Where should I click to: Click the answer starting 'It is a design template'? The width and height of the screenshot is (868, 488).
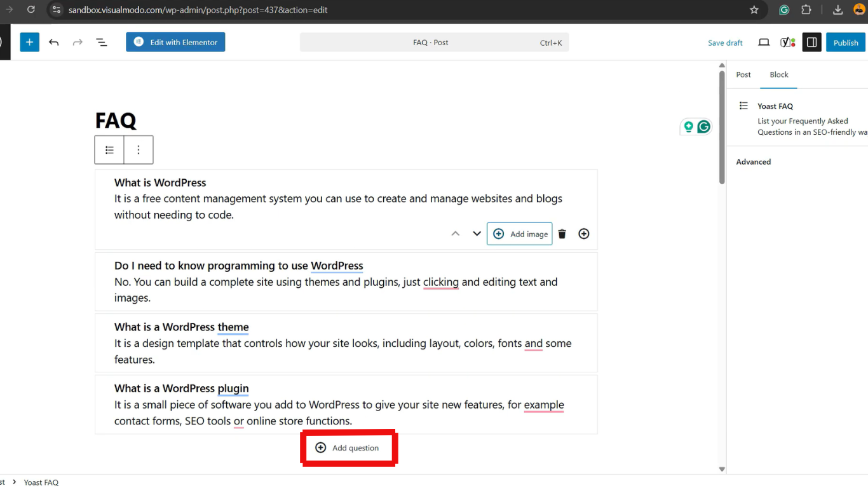pos(343,351)
